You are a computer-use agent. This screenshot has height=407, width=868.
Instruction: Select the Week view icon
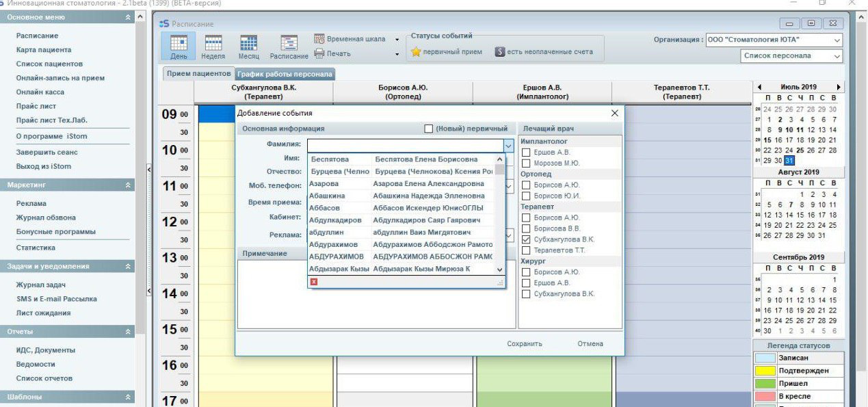[x=213, y=46]
